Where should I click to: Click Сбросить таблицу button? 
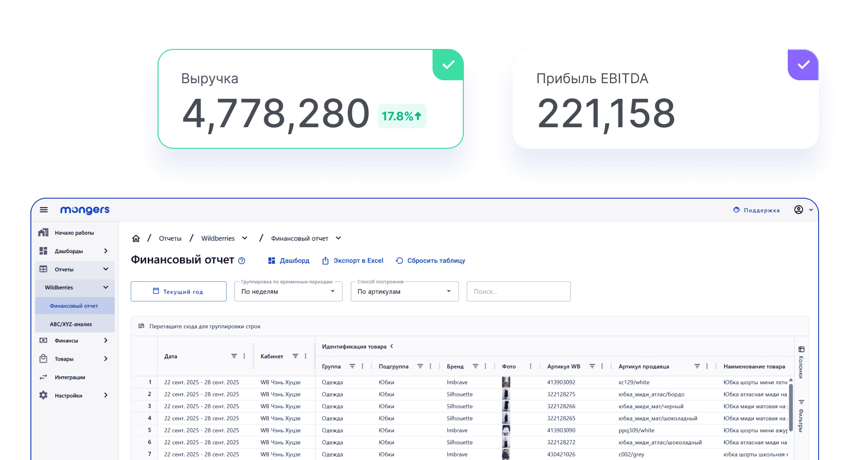431,261
